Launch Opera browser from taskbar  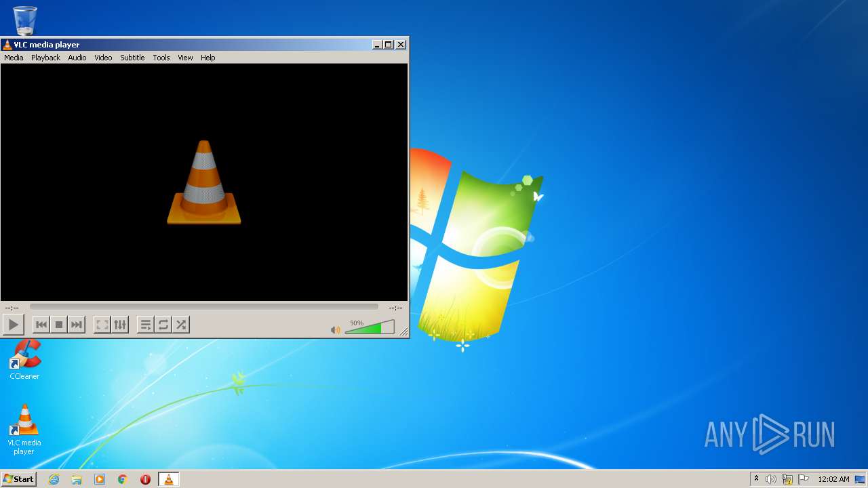[x=145, y=479]
